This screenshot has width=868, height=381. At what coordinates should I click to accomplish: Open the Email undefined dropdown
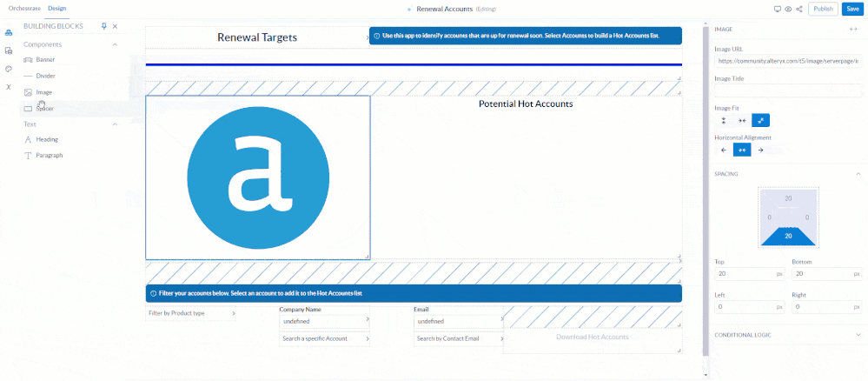[x=459, y=321]
